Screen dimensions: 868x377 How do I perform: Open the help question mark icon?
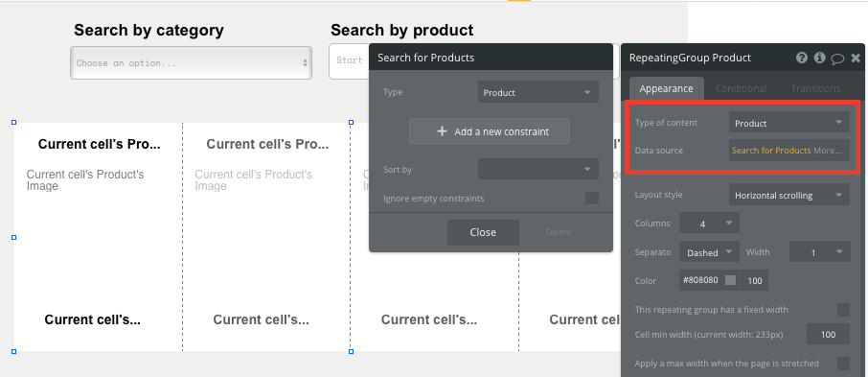point(802,58)
